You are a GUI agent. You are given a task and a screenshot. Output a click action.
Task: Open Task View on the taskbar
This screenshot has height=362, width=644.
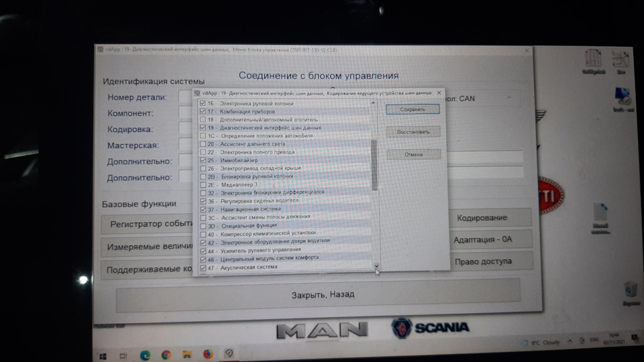pyautogui.click(x=123, y=355)
